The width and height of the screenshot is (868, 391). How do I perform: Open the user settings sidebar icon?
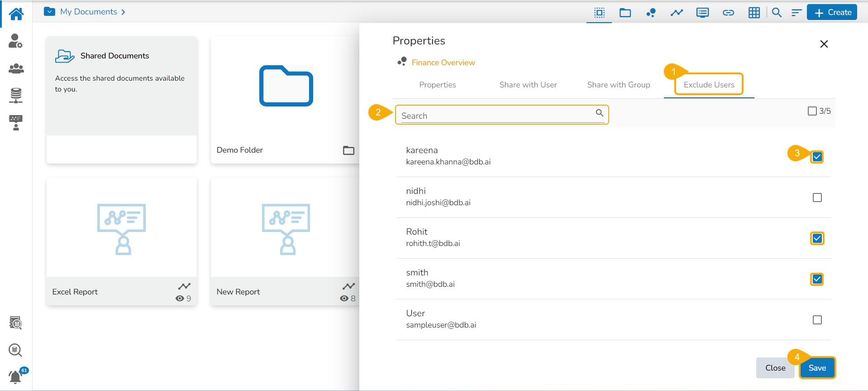(16, 41)
